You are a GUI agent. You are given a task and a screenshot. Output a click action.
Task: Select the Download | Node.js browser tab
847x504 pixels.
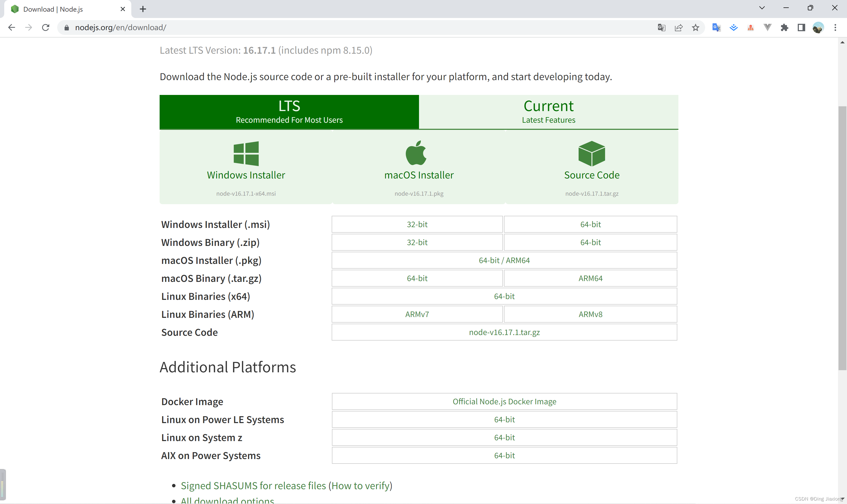(67, 9)
